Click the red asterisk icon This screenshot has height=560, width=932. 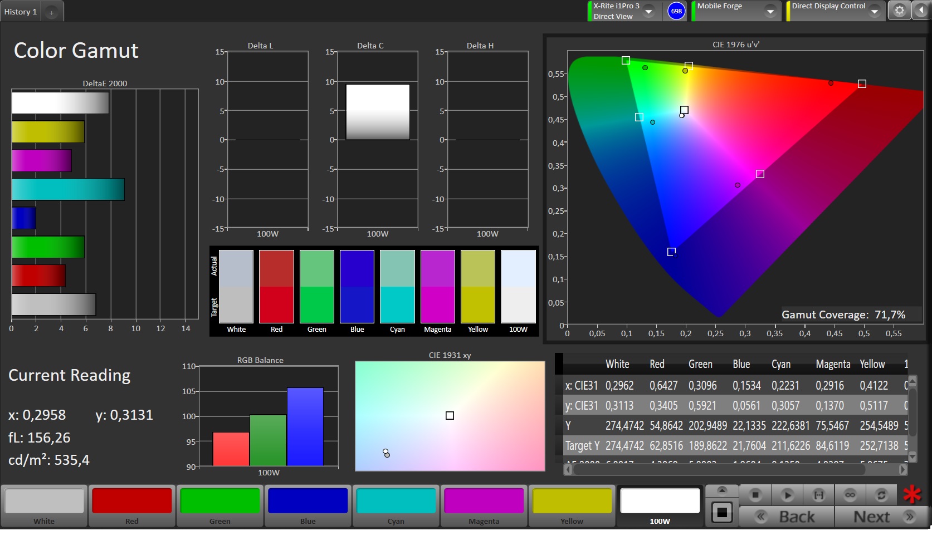pos(912,494)
